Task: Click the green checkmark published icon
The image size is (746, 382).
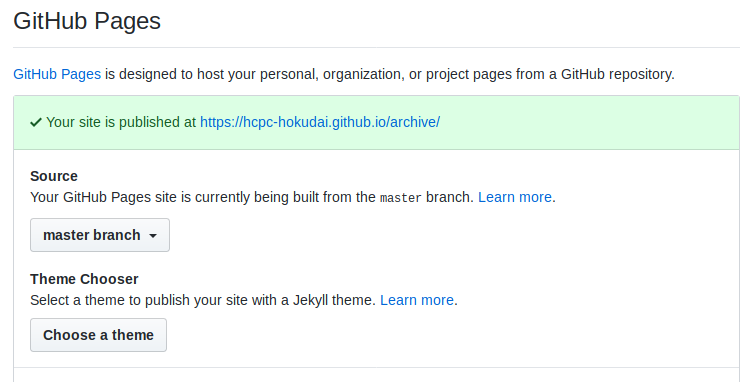Action: pyautogui.click(x=36, y=123)
